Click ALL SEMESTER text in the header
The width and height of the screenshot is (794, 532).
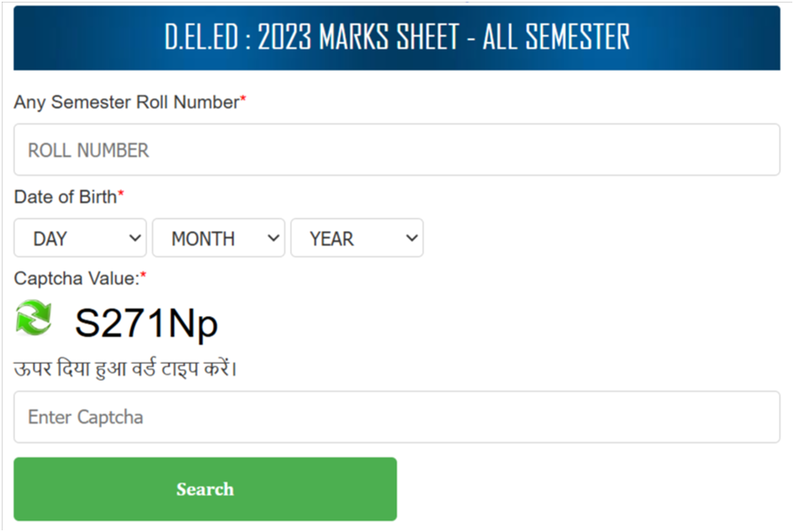pyautogui.click(x=556, y=37)
